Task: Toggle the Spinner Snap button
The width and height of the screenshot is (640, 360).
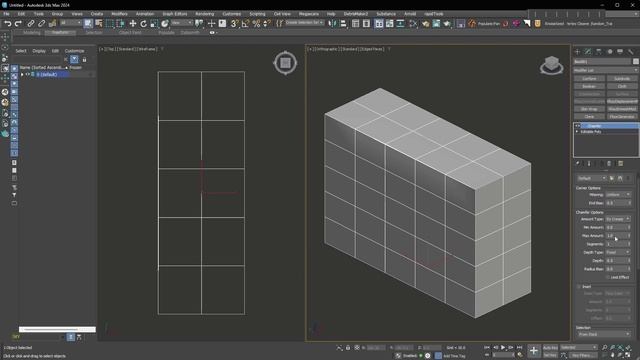Action: [x=267, y=24]
